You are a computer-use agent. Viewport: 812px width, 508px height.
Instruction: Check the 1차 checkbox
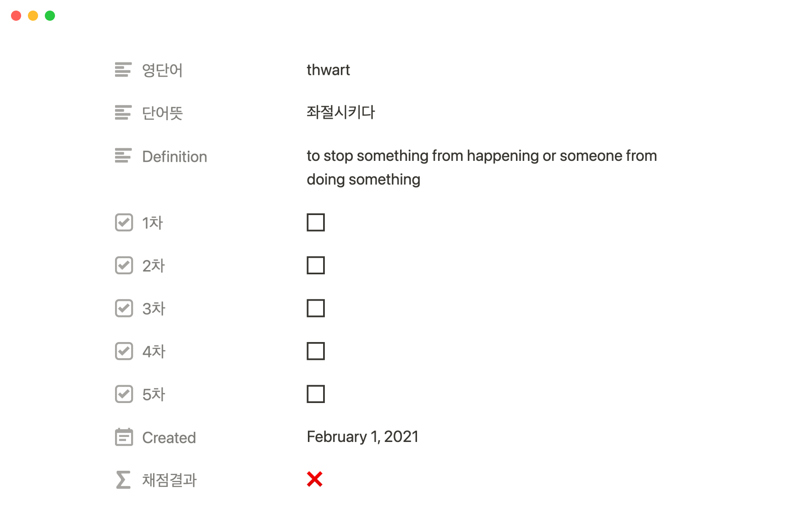tap(315, 223)
